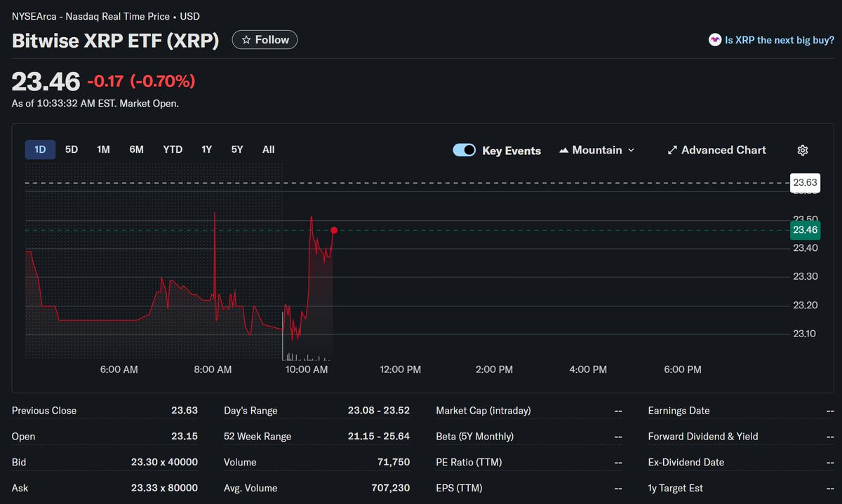Expand the Mountain chart type dropdown
Screen dimensions: 842x504
[x=596, y=150]
